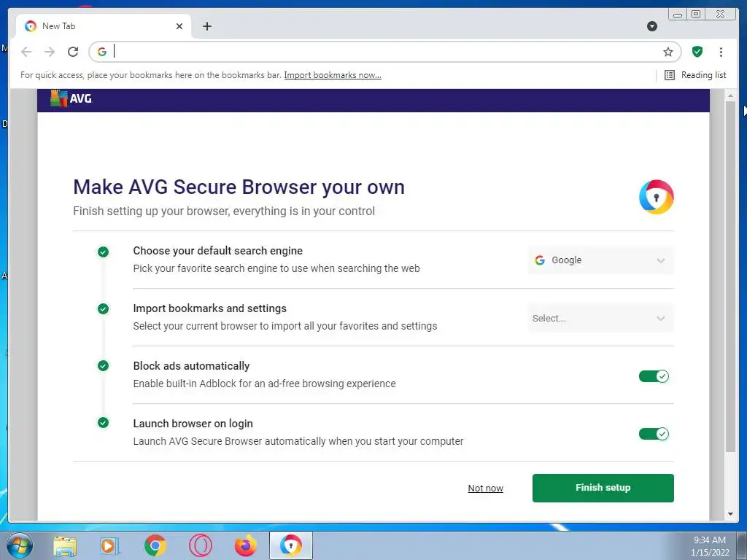Viewport: 747px width, 560px height.
Task: Add a new tab with the plus icon
Action: tap(206, 26)
